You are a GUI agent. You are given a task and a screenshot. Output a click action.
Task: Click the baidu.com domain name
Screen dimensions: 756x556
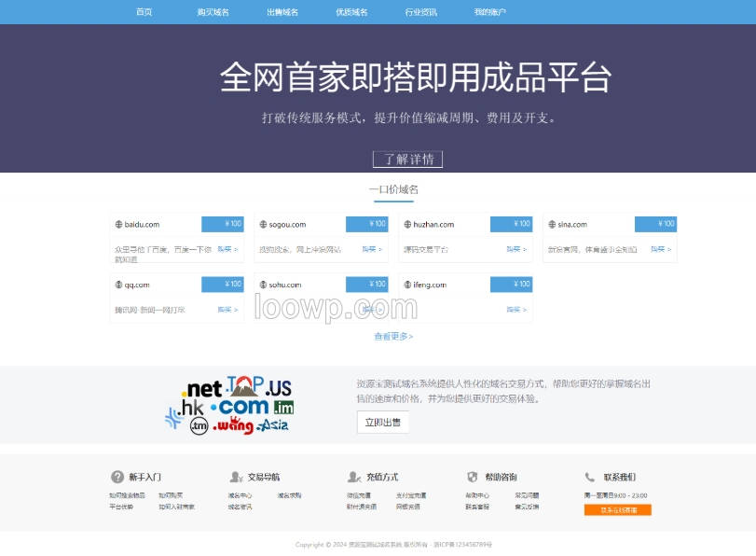[x=142, y=225]
